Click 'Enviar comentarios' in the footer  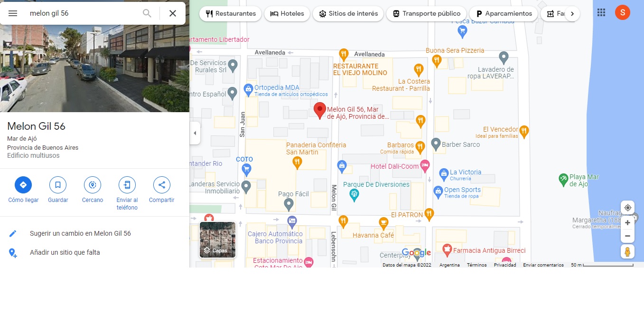point(543,265)
